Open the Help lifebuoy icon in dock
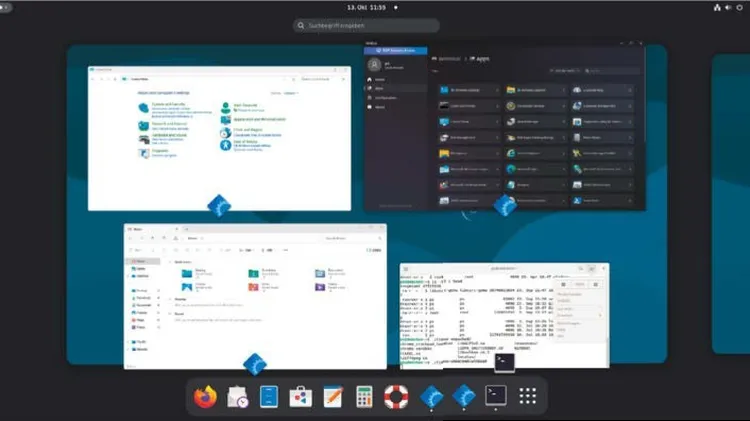Screen dimensions: 750x421 tap(397, 397)
